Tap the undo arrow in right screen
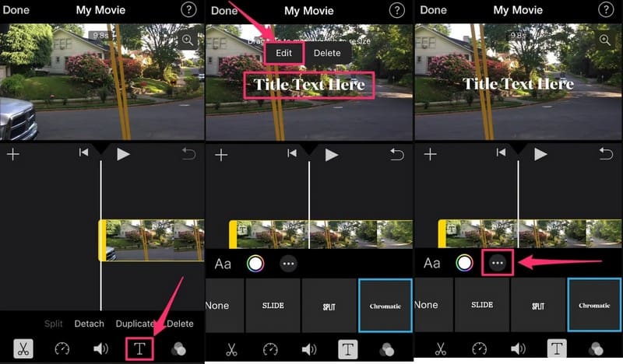This screenshot has height=364, width=623. coord(606,153)
